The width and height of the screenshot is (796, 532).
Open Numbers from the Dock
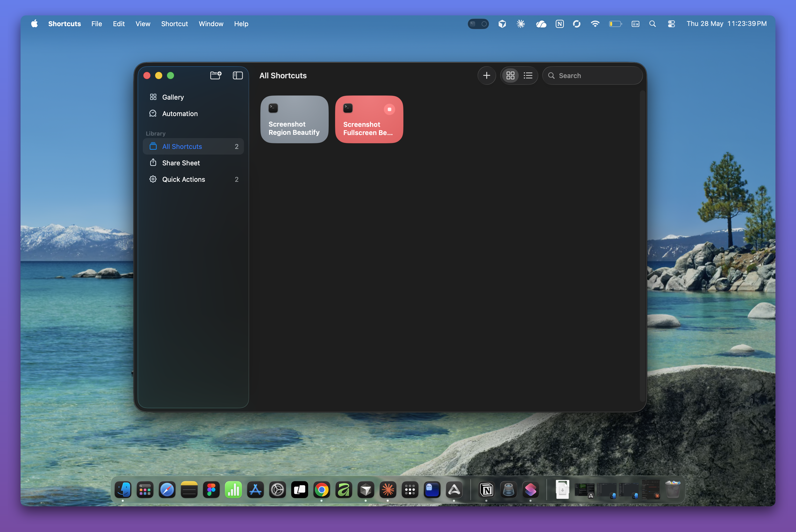tap(233, 490)
